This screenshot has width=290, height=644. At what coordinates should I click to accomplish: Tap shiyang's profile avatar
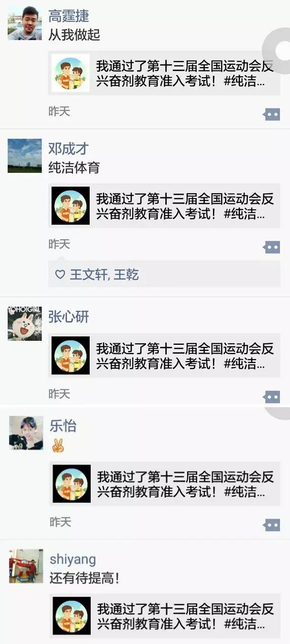pyautogui.click(x=26, y=566)
